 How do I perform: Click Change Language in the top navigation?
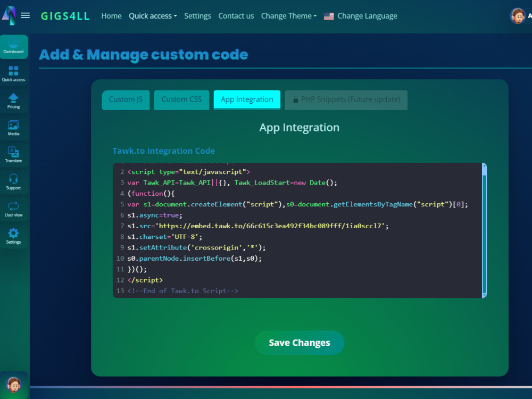point(367,16)
